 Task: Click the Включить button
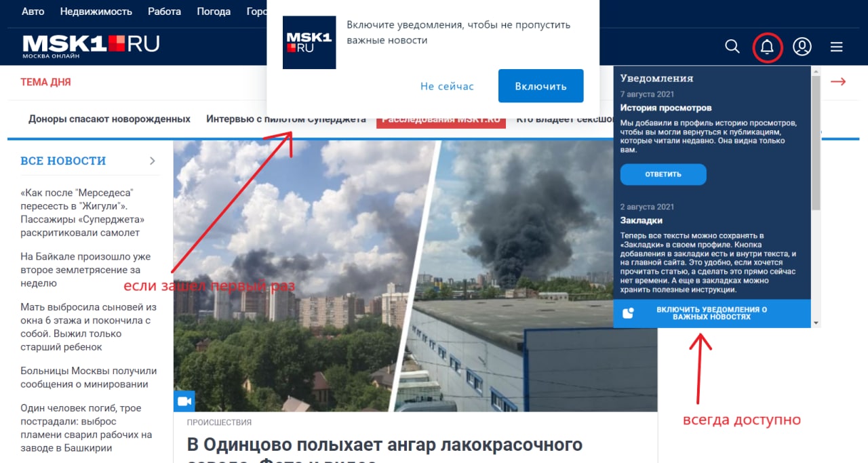(x=540, y=86)
